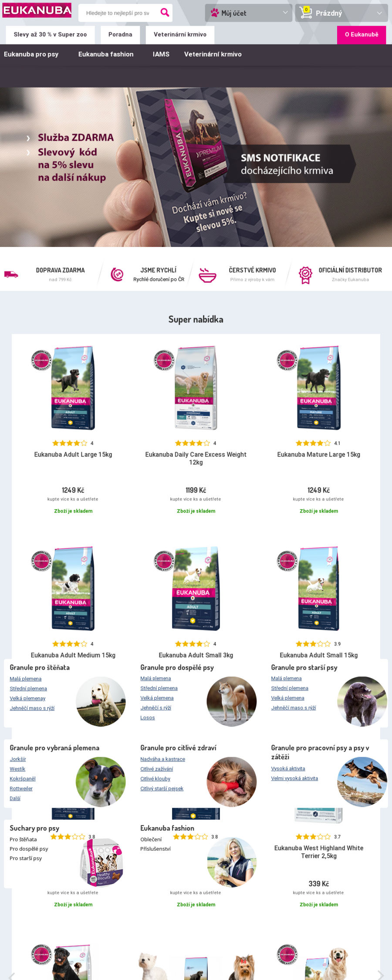Open the Eukanuba pro psy menu
The image size is (392, 980).
click(31, 54)
